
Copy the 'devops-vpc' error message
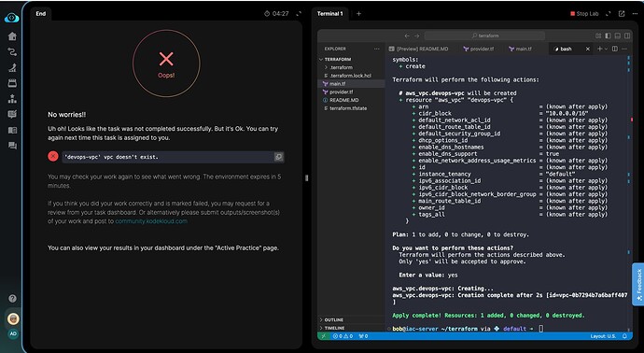click(x=278, y=157)
